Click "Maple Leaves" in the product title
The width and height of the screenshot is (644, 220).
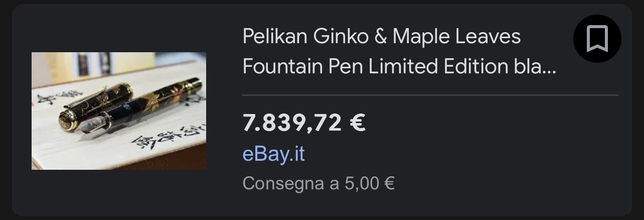[x=456, y=37]
